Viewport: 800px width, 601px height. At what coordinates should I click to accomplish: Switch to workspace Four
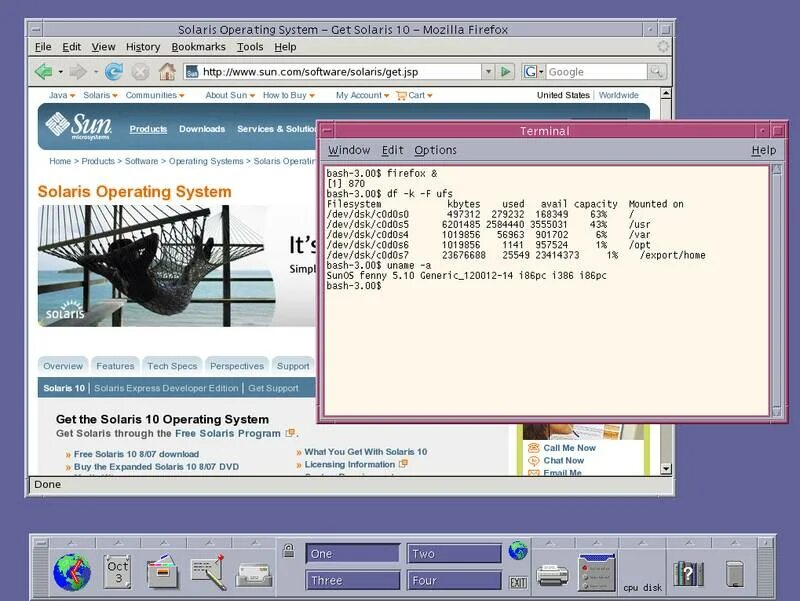454,581
